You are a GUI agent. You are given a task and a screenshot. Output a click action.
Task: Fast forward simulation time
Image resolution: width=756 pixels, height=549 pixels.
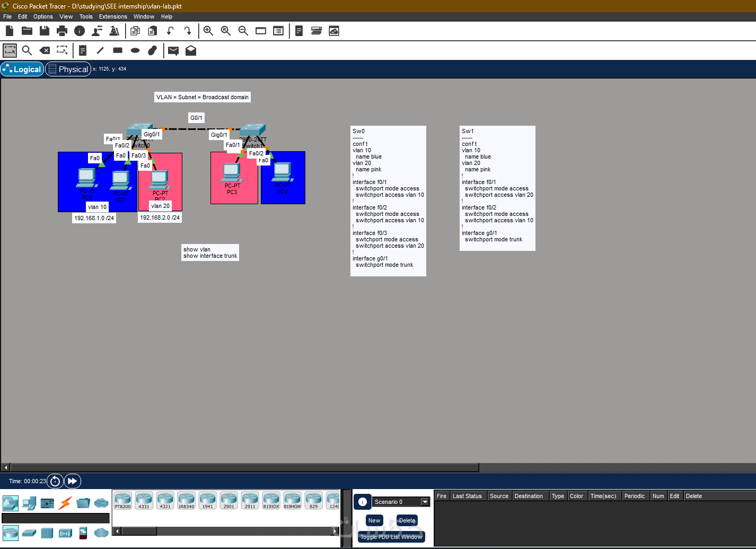click(72, 481)
